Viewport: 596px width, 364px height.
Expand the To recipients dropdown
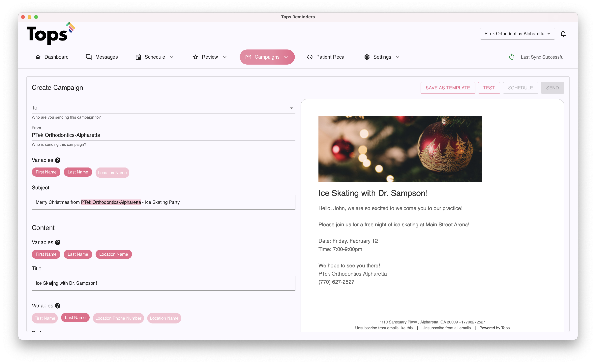[291, 108]
